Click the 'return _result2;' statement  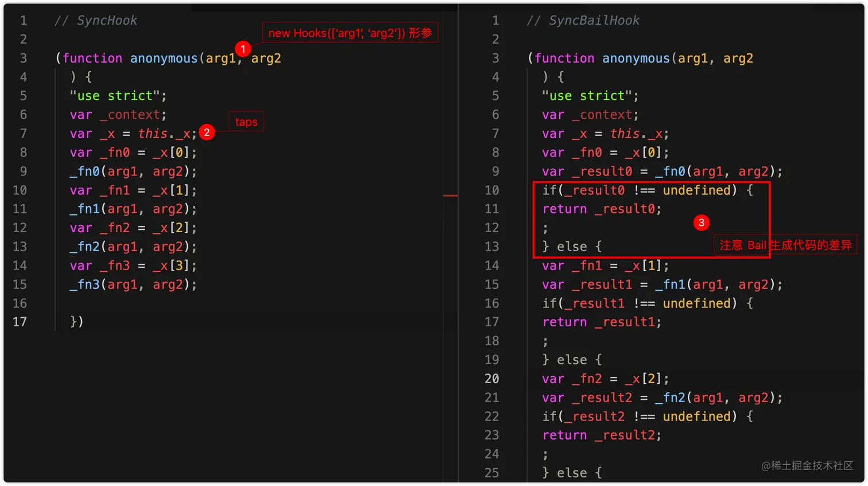(x=602, y=435)
